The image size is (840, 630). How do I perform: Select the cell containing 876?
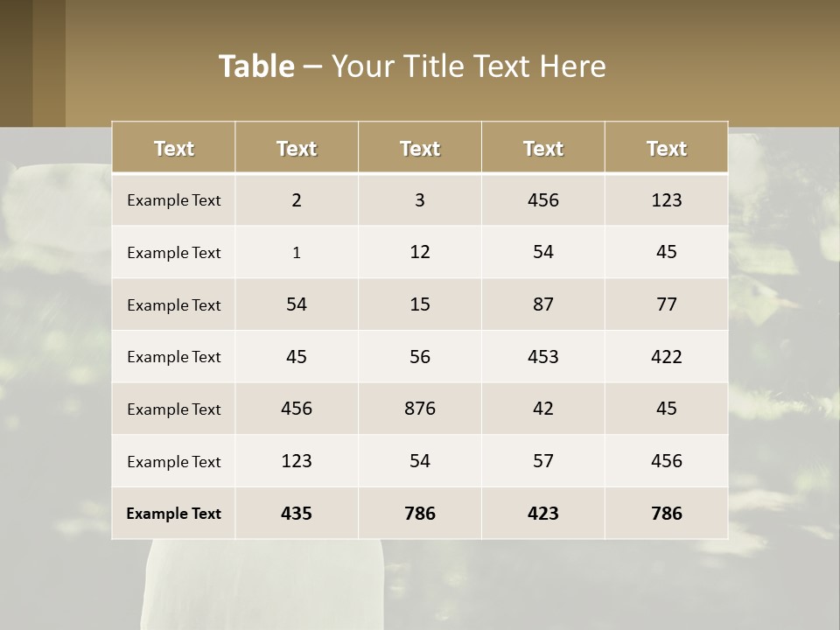click(420, 409)
